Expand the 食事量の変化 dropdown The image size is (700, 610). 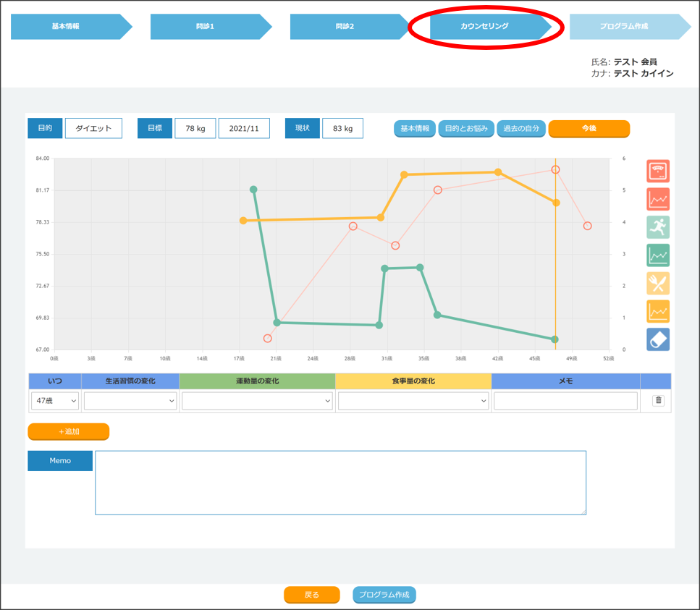413,401
